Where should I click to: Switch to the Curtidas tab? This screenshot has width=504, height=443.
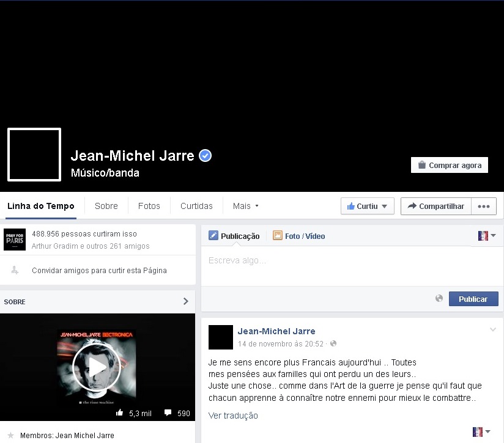click(197, 206)
